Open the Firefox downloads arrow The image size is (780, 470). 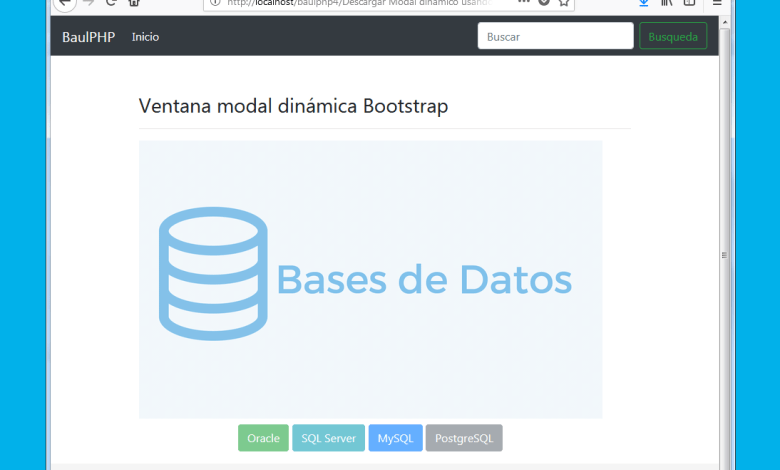click(x=644, y=2)
